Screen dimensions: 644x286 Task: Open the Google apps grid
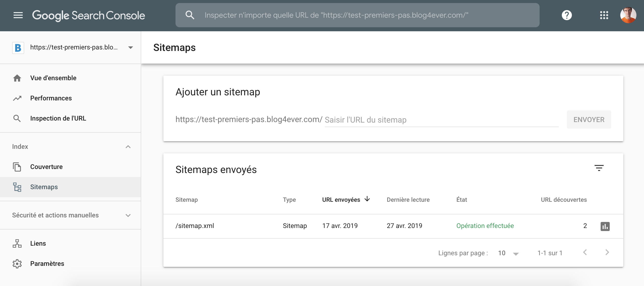coord(604,15)
